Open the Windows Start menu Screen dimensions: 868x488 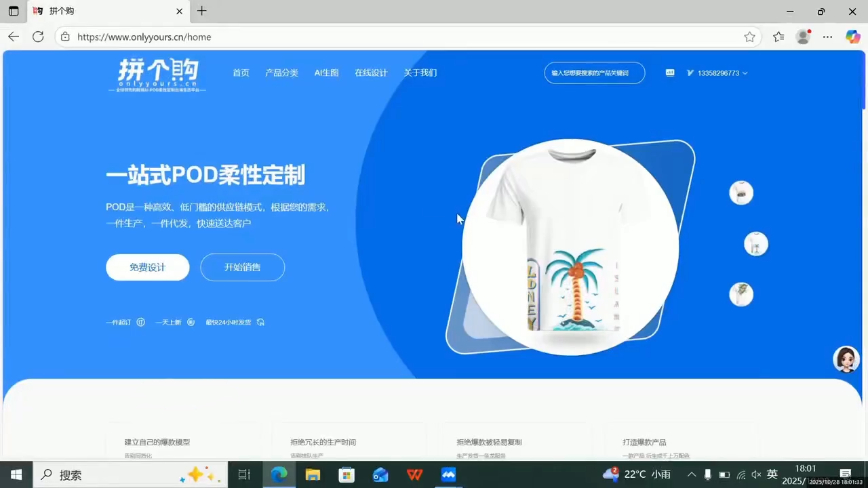click(16, 474)
